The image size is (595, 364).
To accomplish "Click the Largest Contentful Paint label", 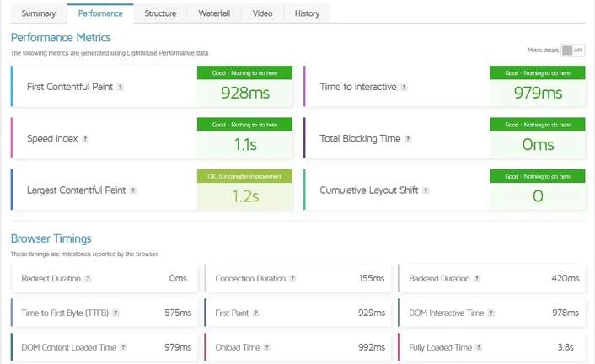I will point(76,190).
